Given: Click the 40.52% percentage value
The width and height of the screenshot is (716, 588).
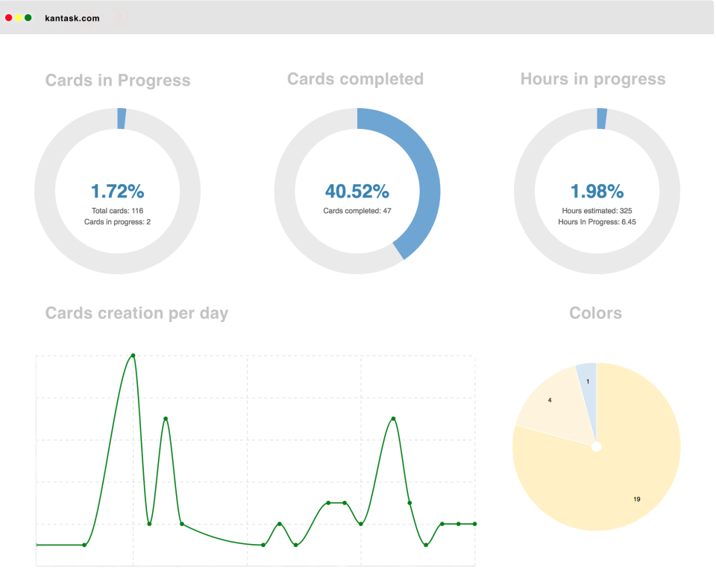Looking at the screenshot, I should pyautogui.click(x=356, y=192).
